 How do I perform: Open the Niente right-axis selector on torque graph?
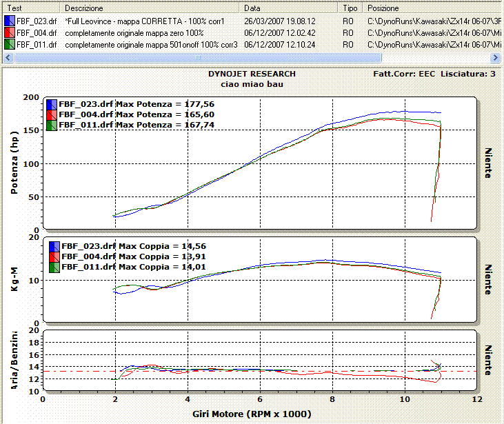488,279
